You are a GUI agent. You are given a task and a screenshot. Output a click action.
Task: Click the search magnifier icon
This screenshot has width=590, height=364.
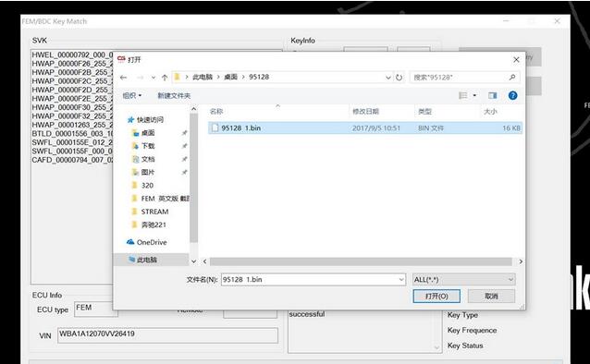[x=512, y=77]
